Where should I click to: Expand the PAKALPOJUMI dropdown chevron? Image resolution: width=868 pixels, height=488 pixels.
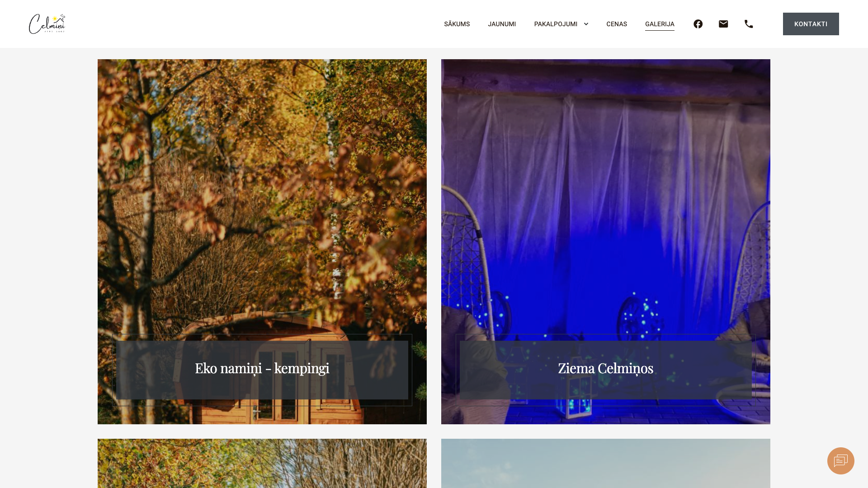coord(586,24)
